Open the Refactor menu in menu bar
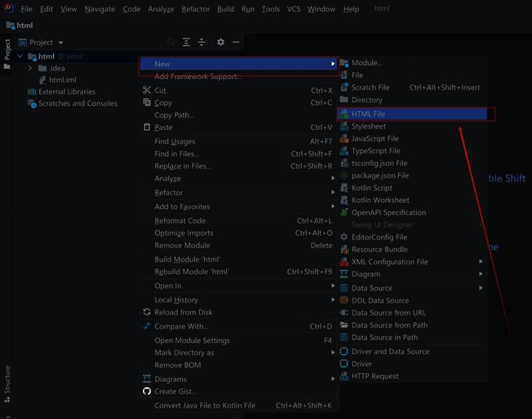The height and width of the screenshot is (419, 532). tap(196, 9)
